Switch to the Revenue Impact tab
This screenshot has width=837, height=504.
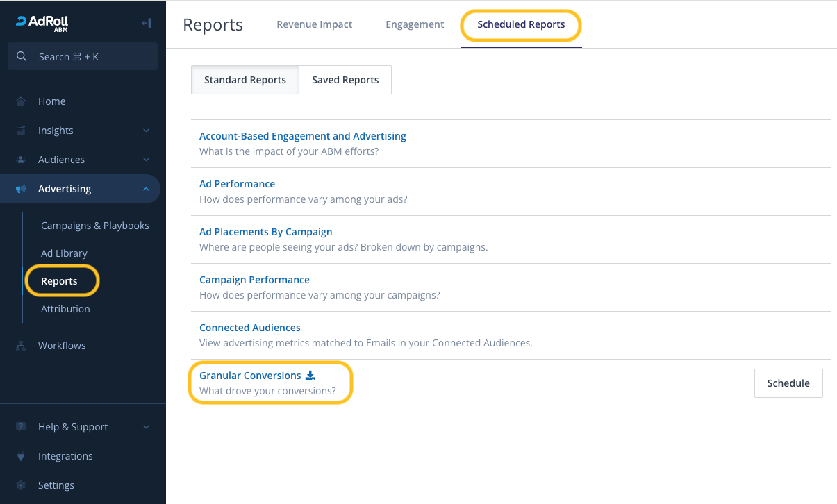(314, 24)
